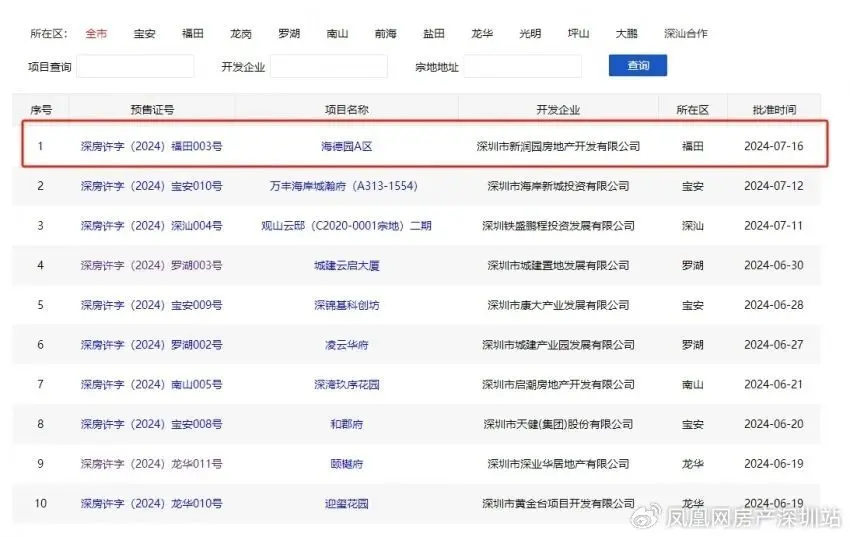The height and width of the screenshot is (537, 850).
Task: Filter by 盐田 district
Action: tap(434, 34)
